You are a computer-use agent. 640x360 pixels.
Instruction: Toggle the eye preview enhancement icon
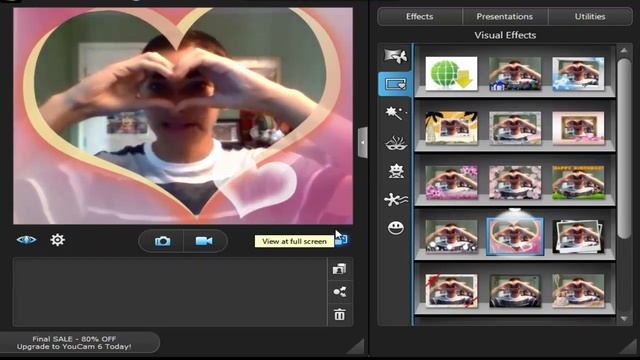coord(26,240)
